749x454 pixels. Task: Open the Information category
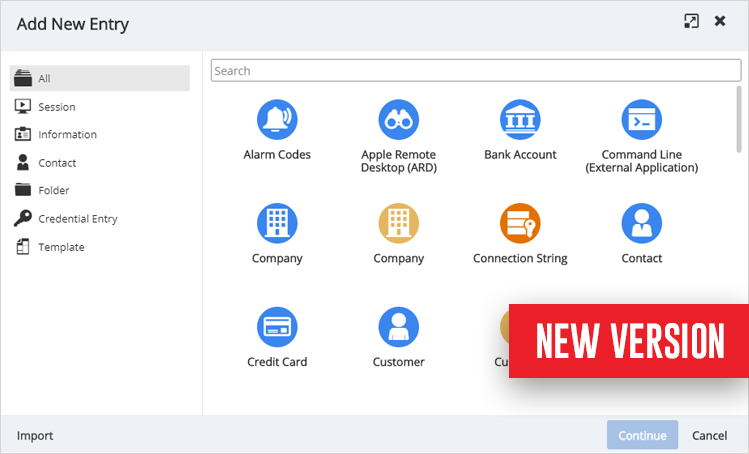tap(67, 135)
